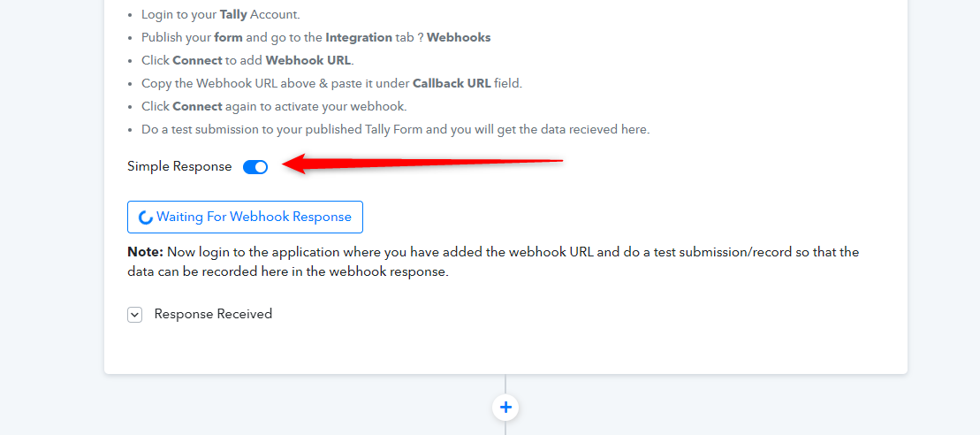
Task: Click the bold Webhook URL text
Action: (x=308, y=61)
